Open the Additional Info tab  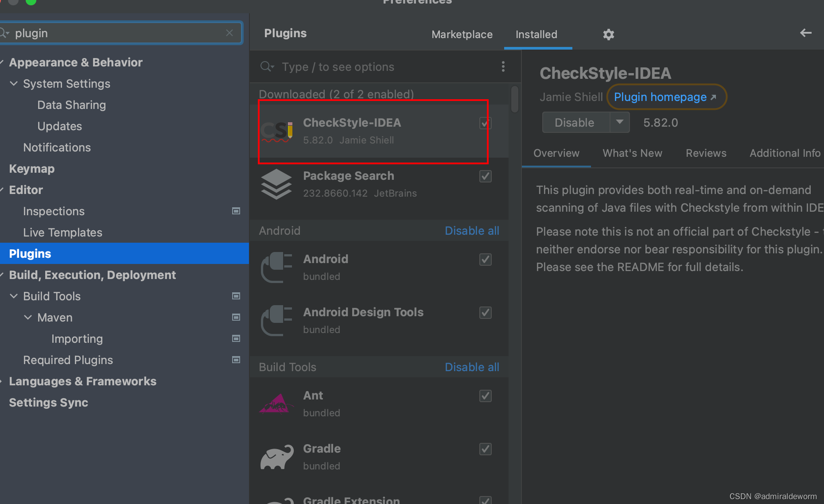pyautogui.click(x=785, y=153)
